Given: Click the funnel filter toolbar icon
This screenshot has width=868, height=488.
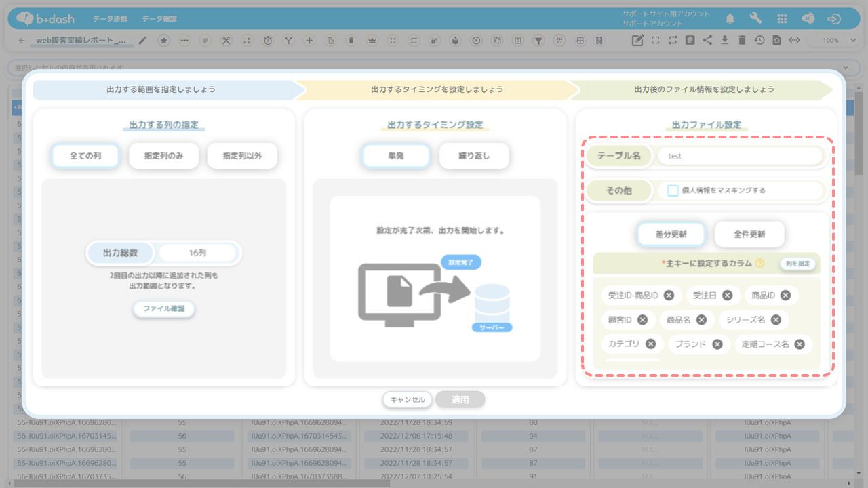Looking at the screenshot, I should click(x=538, y=41).
